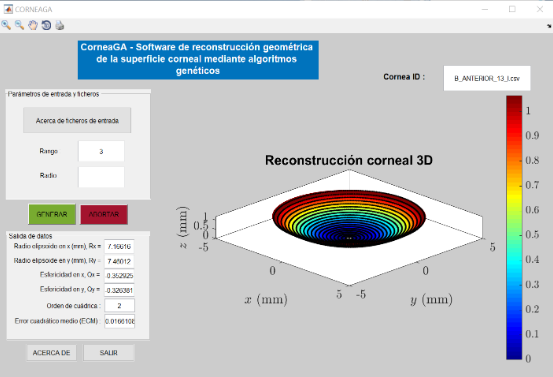
Task: Activate the Rotate 3D tool
Action: click(x=46, y=25)
